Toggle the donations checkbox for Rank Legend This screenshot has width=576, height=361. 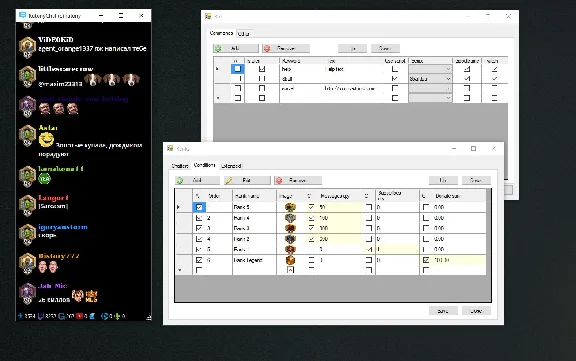426,260
